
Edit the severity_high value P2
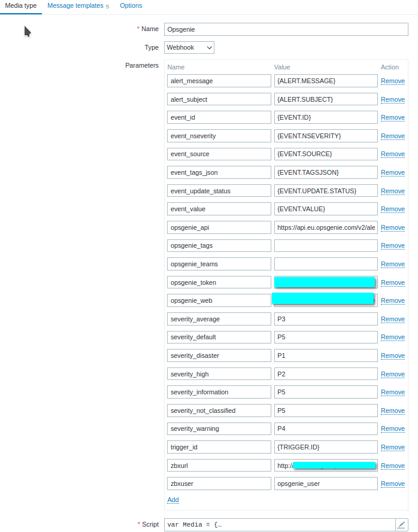[326, 374]
